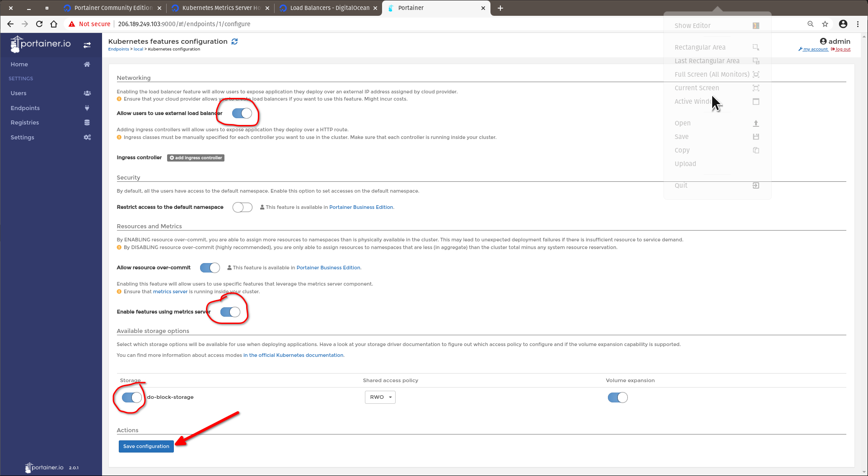Viewport: 868px width, 476px height.
Task: Open the RWO shared access policy dropdown
Action: coord(380,397)
